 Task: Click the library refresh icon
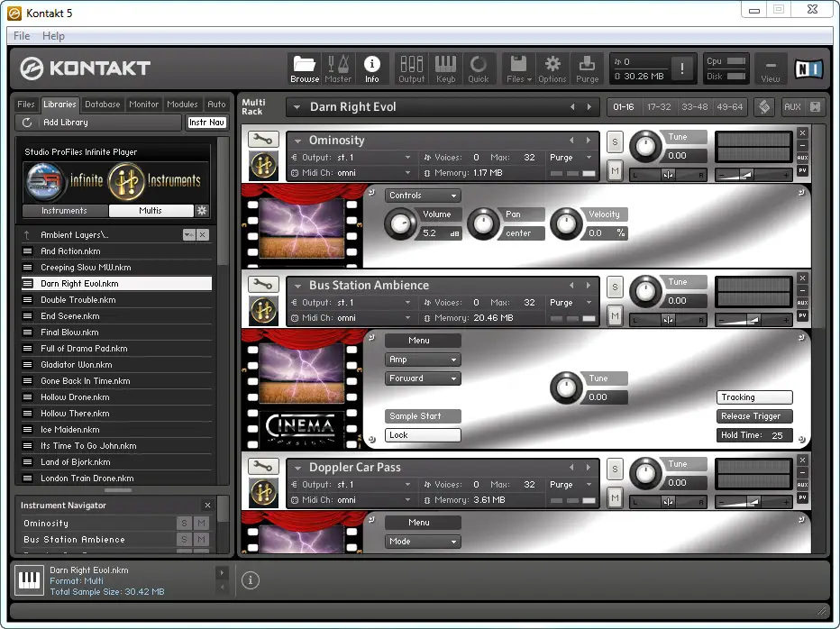27,123
